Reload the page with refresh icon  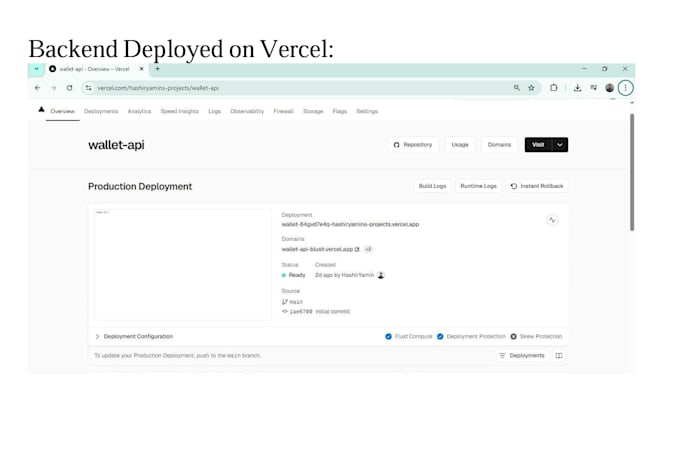click(x=69, y=88)
